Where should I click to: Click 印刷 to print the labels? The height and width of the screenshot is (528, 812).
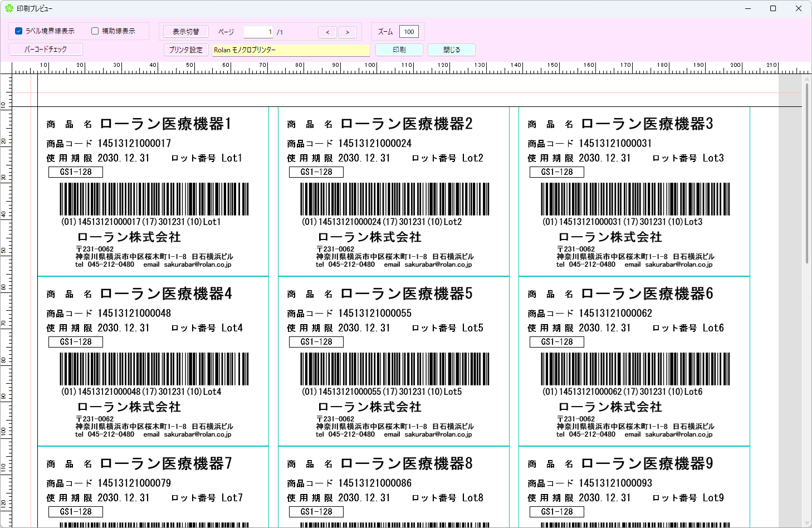coord(399,50)
